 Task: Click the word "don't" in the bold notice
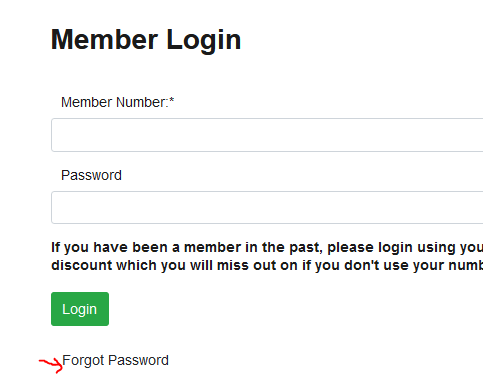point(360,265)
